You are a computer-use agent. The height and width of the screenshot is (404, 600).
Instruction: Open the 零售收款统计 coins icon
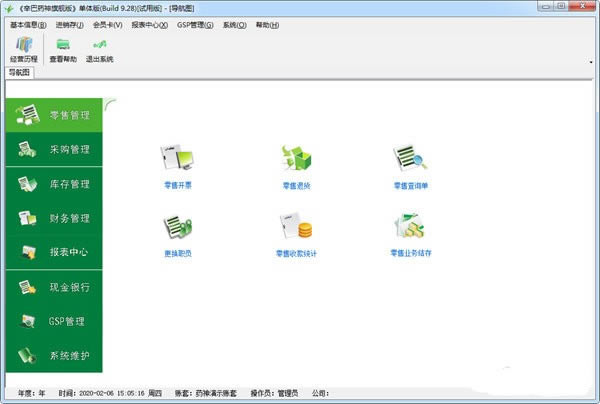296,226
